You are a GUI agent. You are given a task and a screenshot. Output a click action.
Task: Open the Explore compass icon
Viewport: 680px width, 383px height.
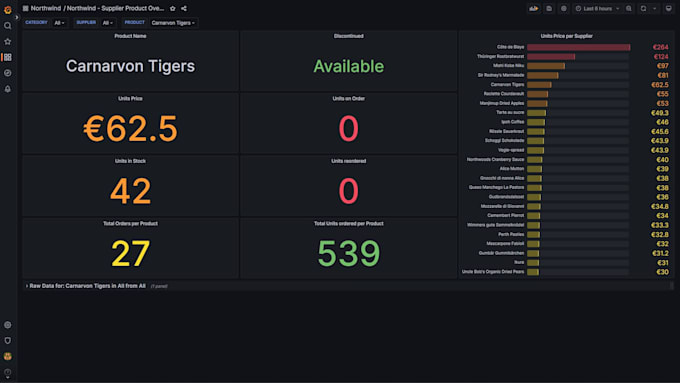click(x=8, y=73)
